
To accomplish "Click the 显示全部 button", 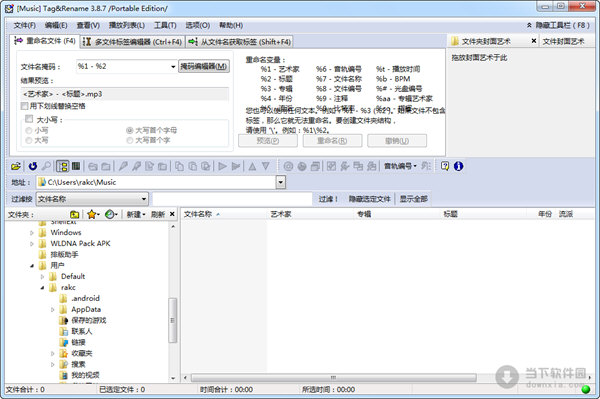I will pyautogui.click(x=414, y=199).
